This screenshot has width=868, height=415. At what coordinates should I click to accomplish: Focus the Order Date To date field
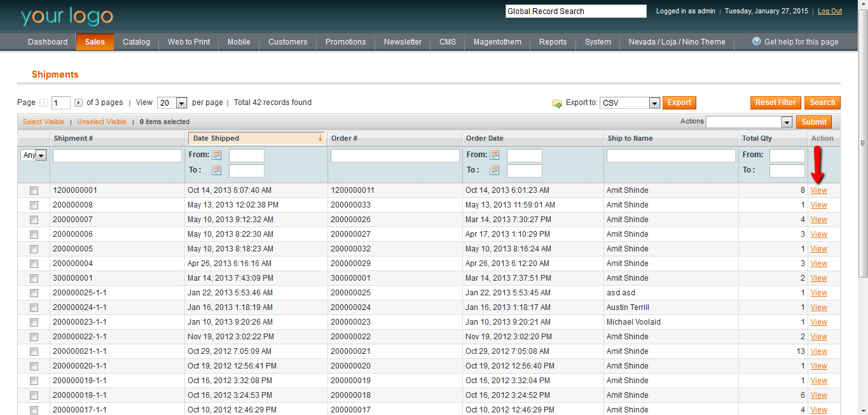pyautogui.click(x=525, y=171)
